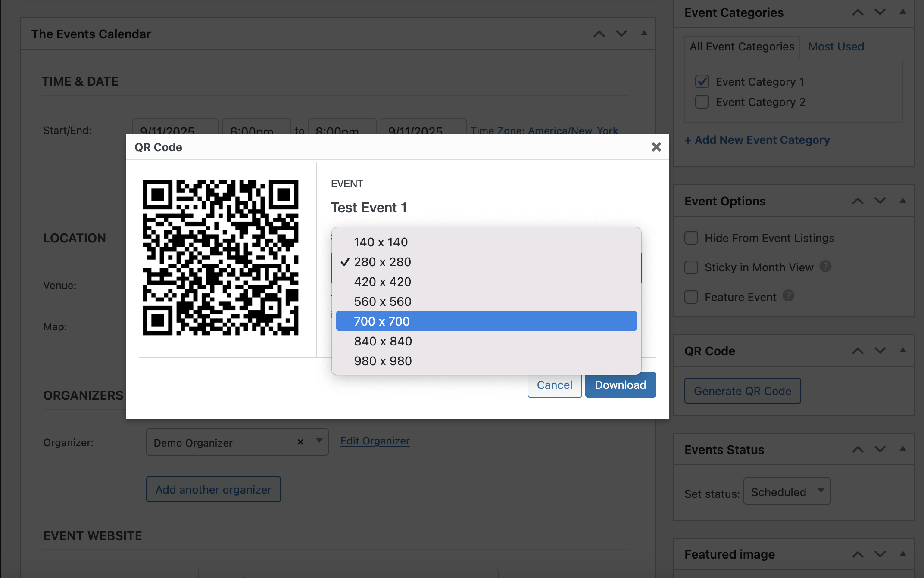Move QR Code panel up
Screen dimensions: 924x578
click(858, 351)
